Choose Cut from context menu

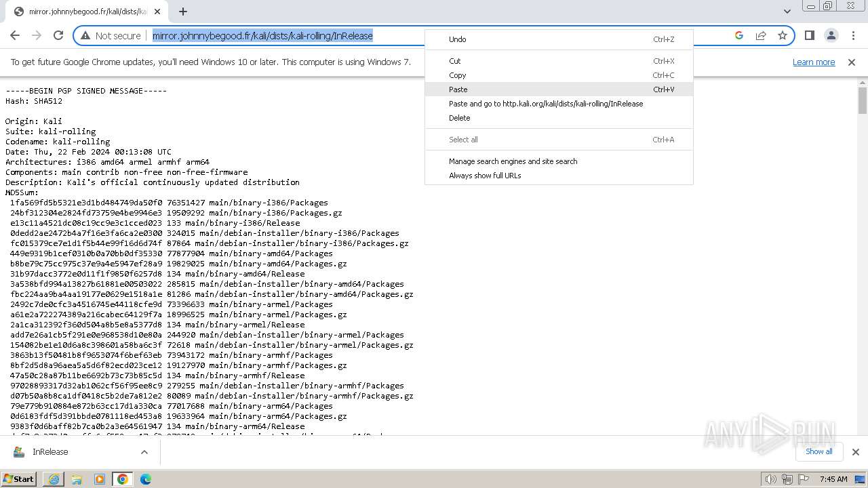(559, 61)
